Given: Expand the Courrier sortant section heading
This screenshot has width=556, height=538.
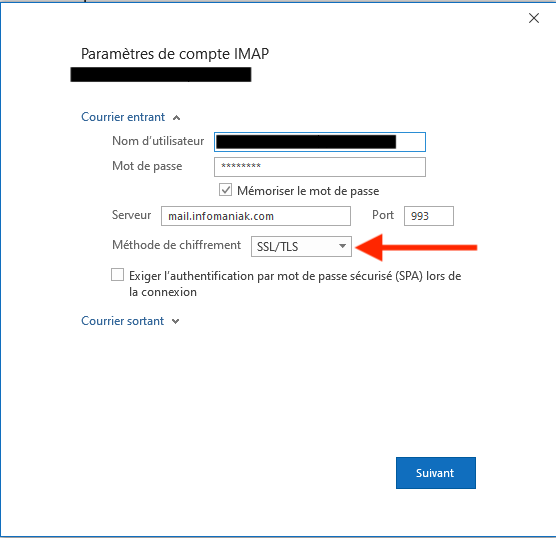Looking at the screenshot, I should 122,321.
